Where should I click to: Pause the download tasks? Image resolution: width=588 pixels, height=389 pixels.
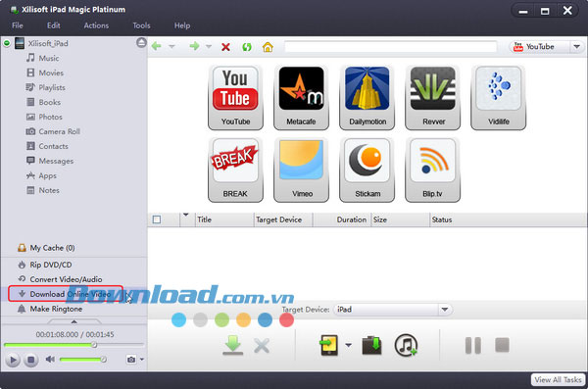(x=473, y=346)
